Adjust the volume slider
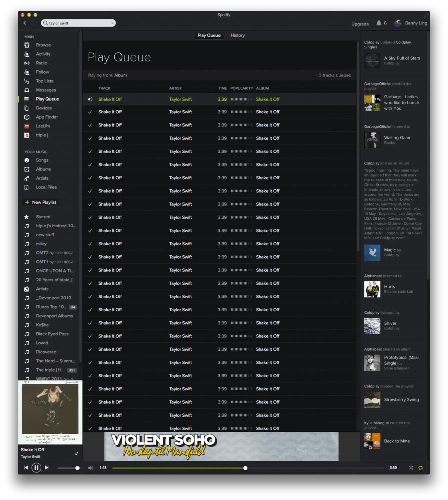This screenshot has width=448, height=500. [70, 468]
